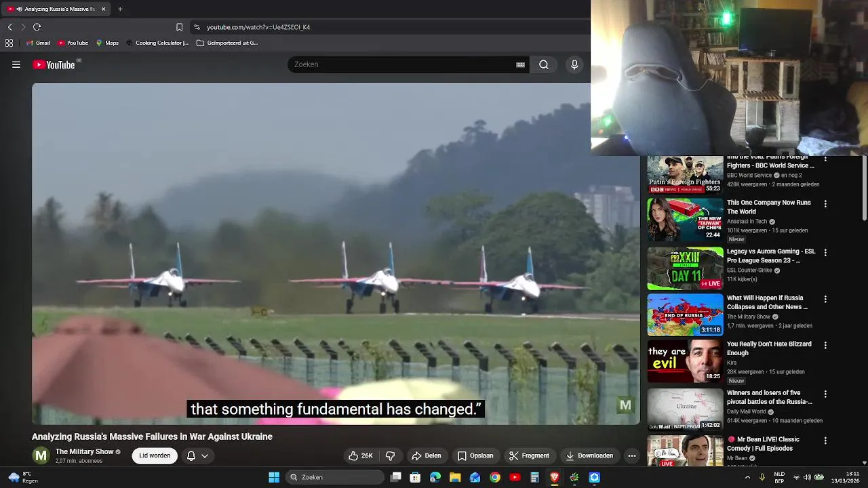Dislike the video with thumbs-down
The width and height of the screenshot is (868, 488).
(x=390, y=455)
